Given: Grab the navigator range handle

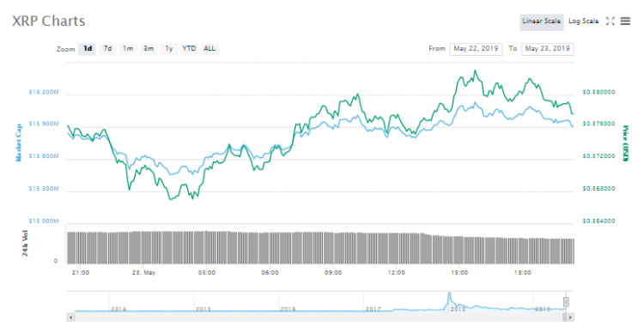Looking at the screenshot, I should point(566,302).
